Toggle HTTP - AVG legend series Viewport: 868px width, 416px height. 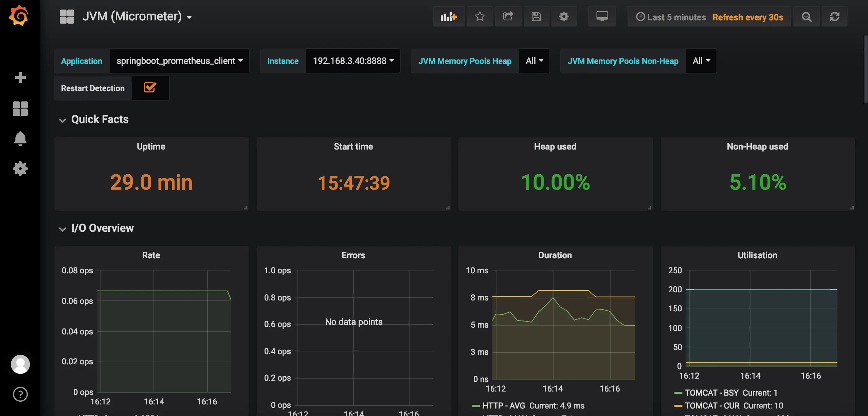504,406
